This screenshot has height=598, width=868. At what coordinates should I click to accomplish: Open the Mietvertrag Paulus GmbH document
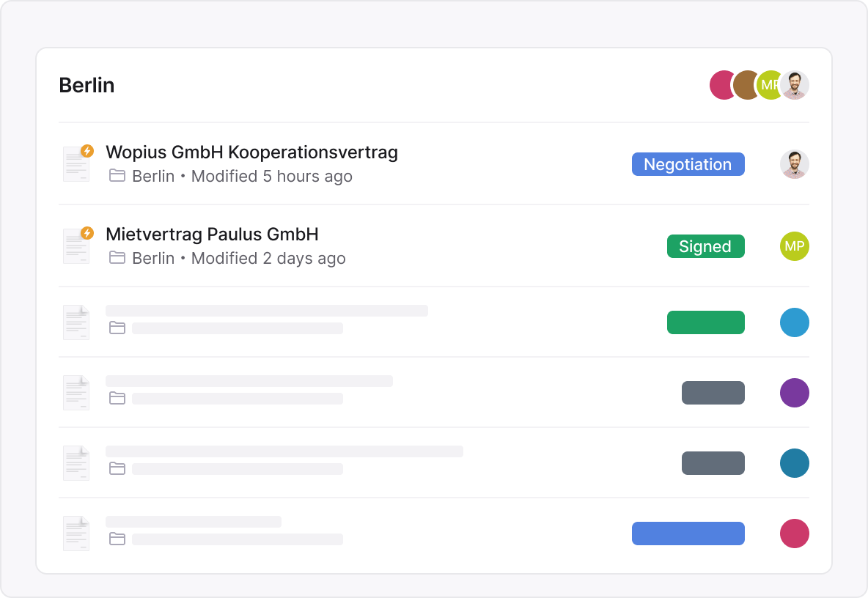(x=212, y=235)
